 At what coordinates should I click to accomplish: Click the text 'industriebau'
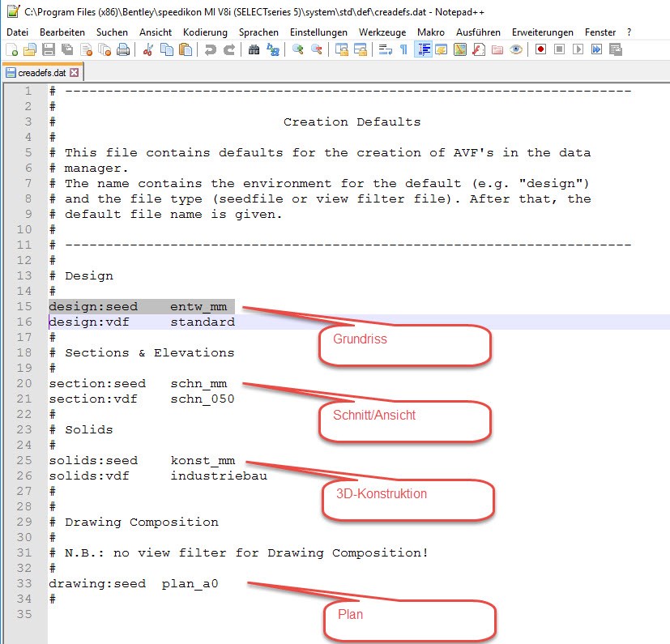point(219,476)
